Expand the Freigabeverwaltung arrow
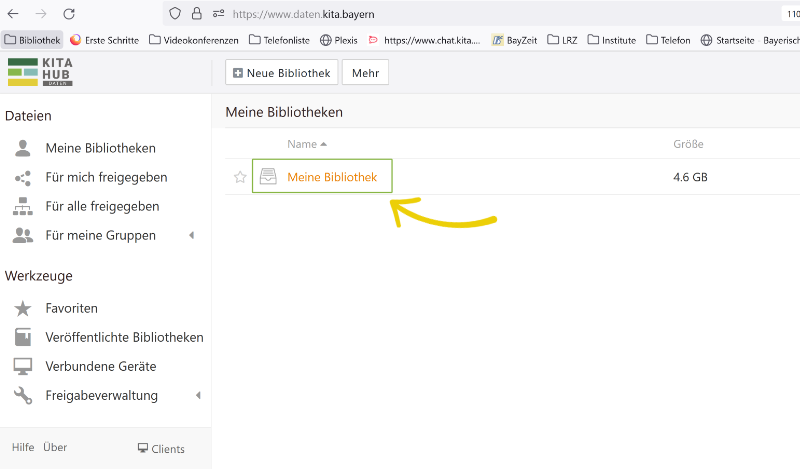800x469 pixels. (197, 396)
